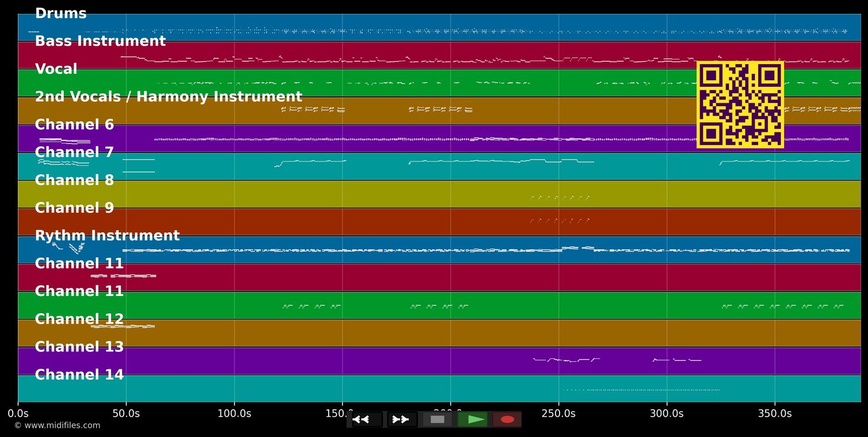Select the Channel 8 track label
The width and height of the screenshot is (868, 437).
point(75,180)
